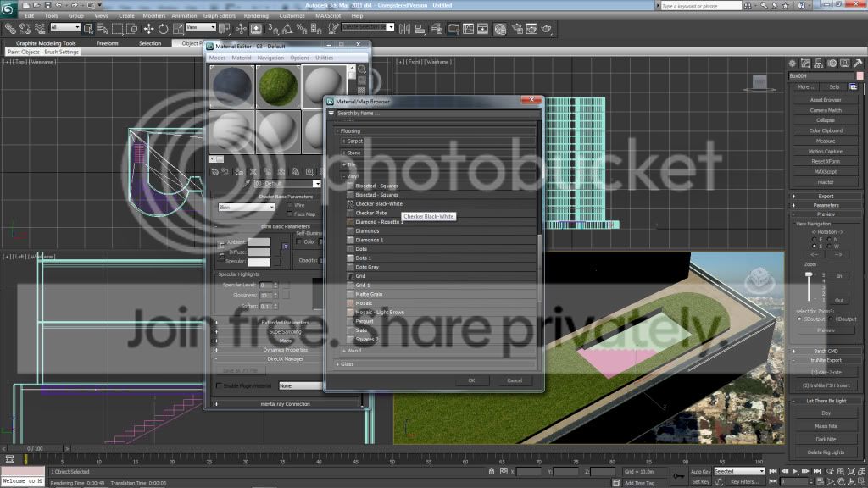Switch to the Hierarchy command panel
Viewport: 868px width, 488px height.
[819, 64]
